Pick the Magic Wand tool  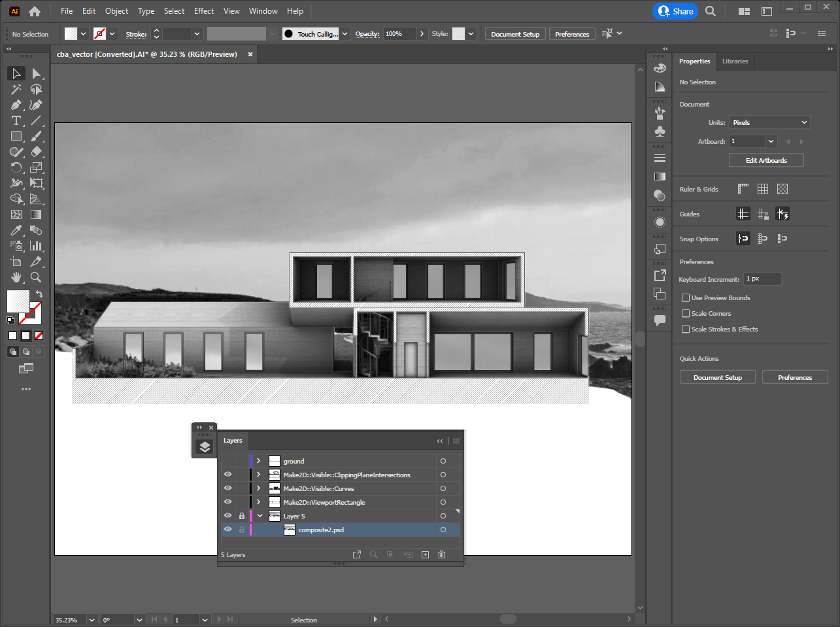16,89
